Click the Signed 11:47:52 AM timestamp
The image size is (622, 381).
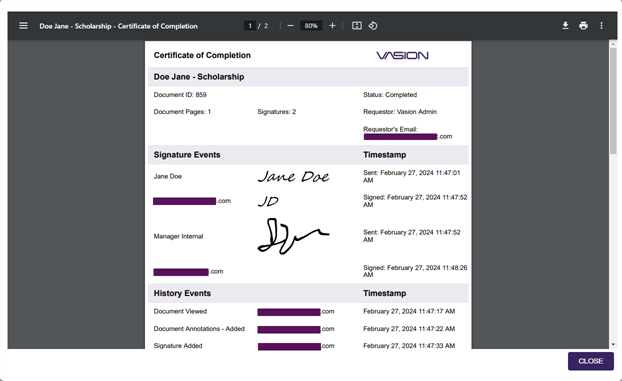pyautogui.click(x=415, y=201)
